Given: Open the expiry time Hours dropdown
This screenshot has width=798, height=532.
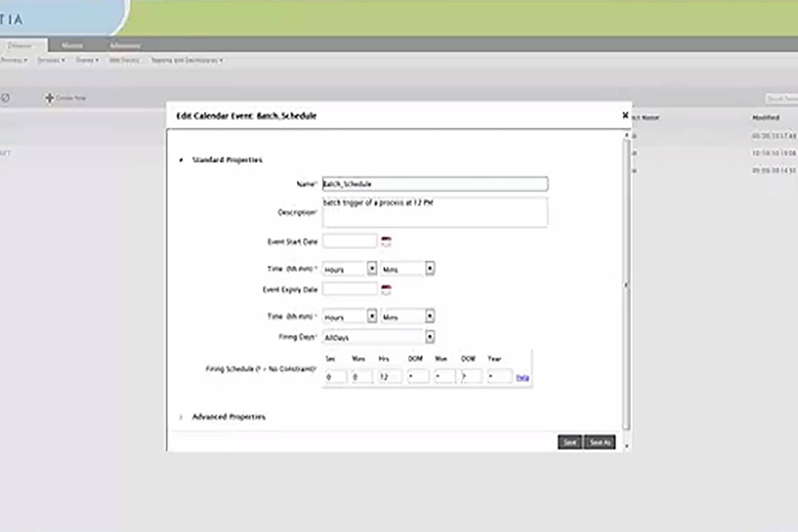Looking at the screenshot, I should 371,316.
